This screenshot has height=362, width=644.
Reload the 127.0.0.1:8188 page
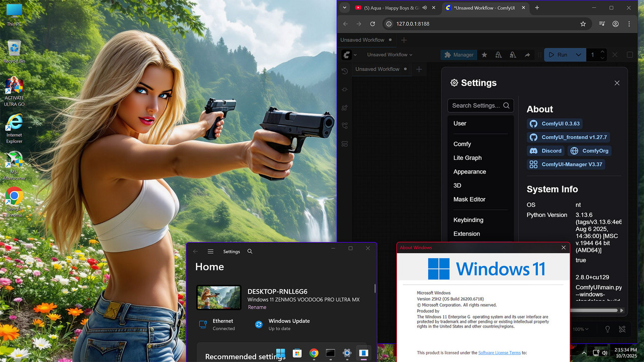point(372,24)
